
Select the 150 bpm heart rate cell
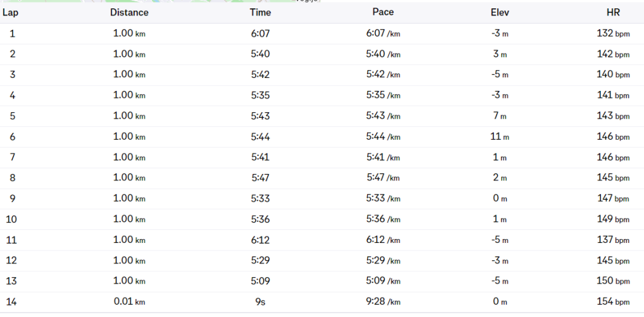(x=613, y=281)
